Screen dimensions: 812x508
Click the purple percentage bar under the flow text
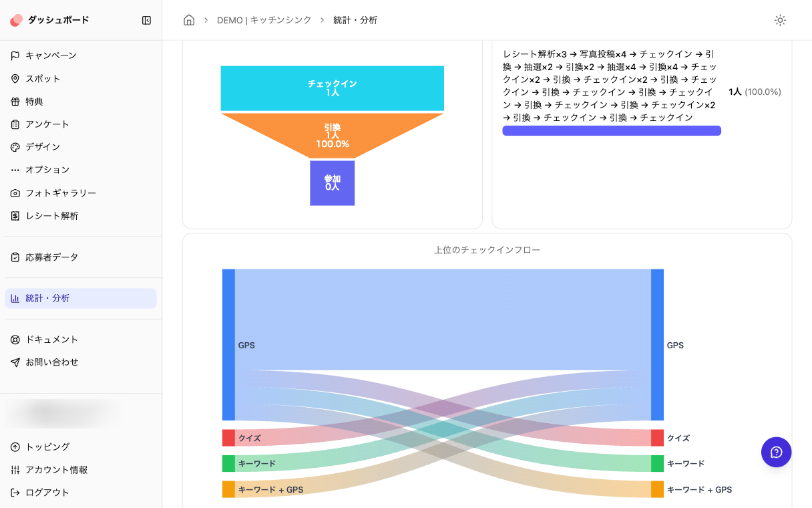[x=611, y=130]
